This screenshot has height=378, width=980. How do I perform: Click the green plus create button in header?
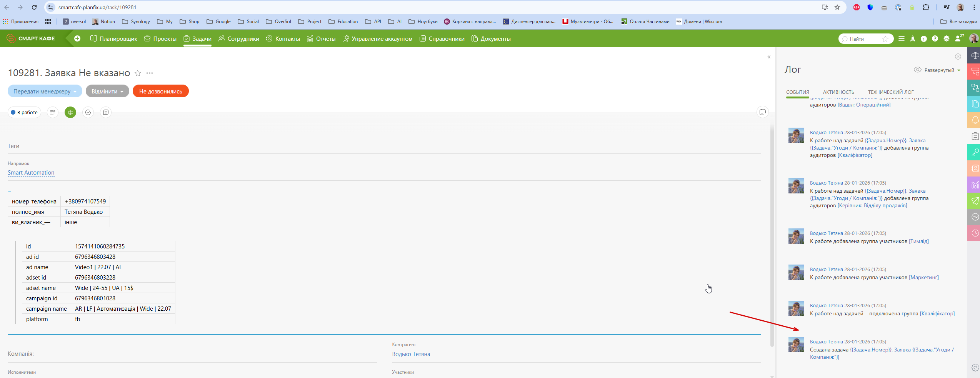click(x=77, y=38)
